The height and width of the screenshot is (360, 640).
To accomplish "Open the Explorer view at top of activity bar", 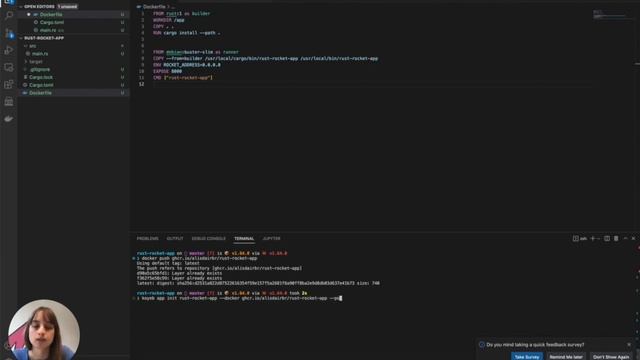I will [x=9, y=2].
